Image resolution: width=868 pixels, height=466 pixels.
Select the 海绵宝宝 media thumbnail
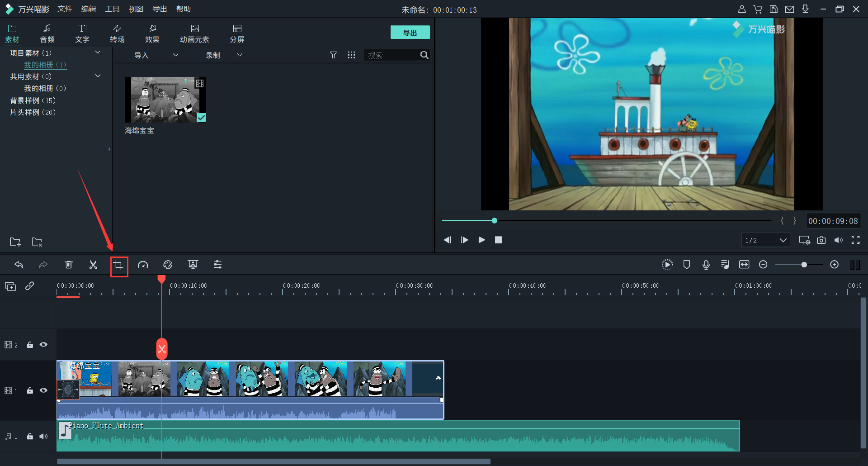(165, 100)
